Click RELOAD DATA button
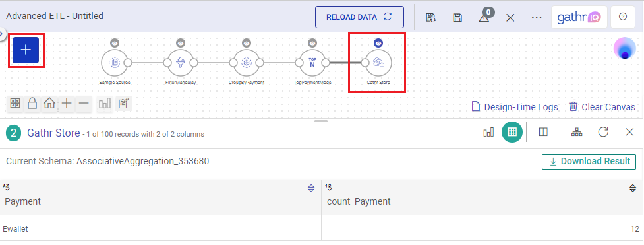Image resolution: width=644 pixels, height=245 pixels. click(x=359, y=17)
